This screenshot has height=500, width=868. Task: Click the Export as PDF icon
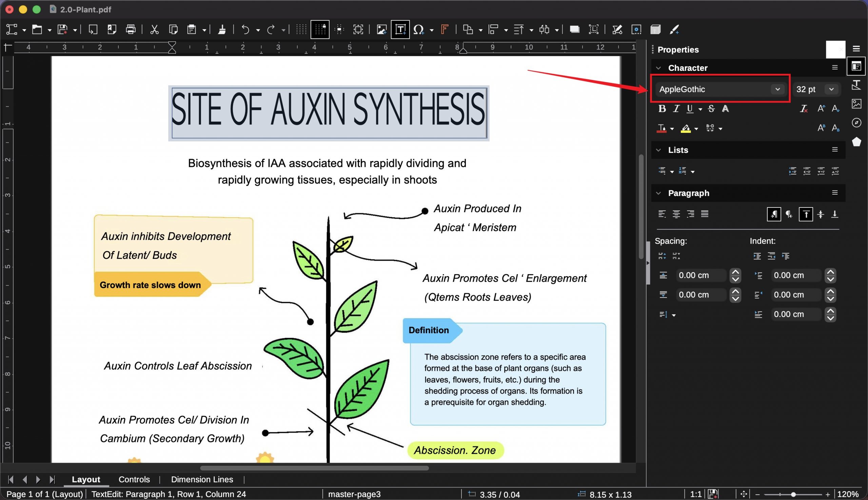tap(112, 29)
